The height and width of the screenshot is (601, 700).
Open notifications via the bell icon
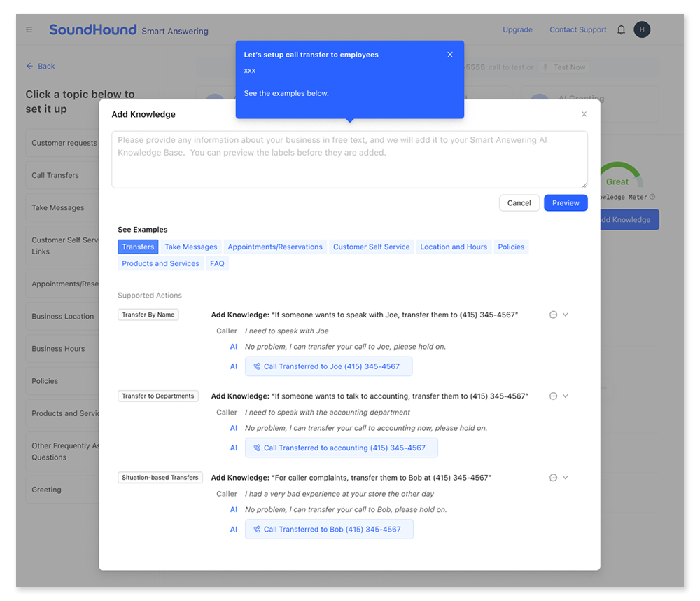[620, 29]
